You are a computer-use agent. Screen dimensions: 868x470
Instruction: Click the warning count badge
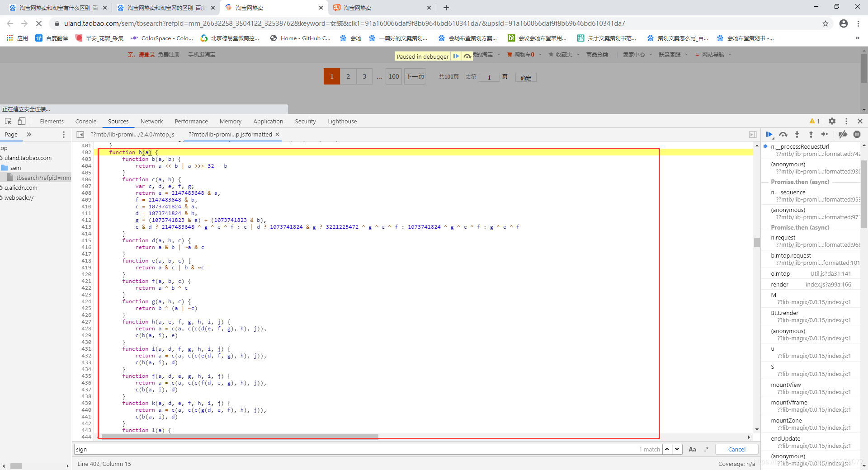[x=815, y=121]
